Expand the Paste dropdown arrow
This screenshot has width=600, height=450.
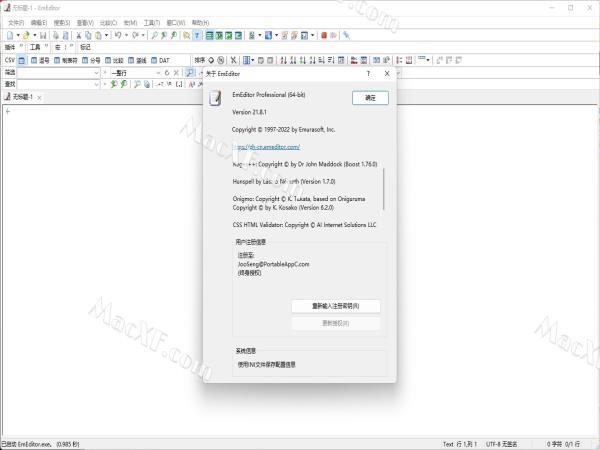(x=106, y=35)
